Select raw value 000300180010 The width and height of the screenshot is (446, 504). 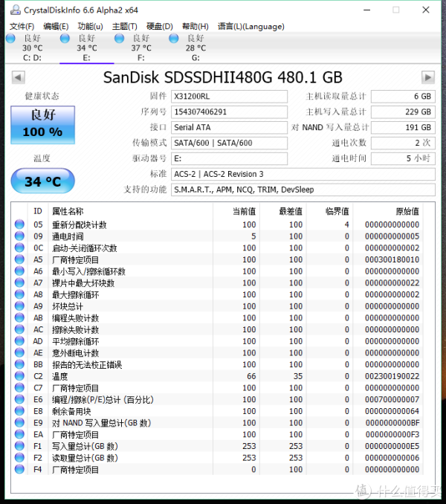coord(392,259)
